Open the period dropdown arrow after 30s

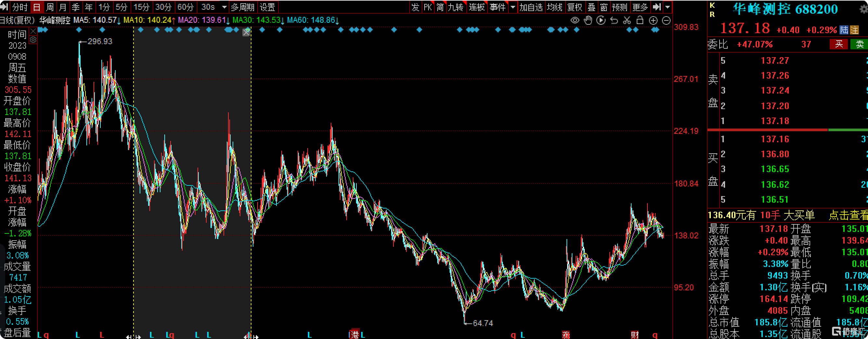coord(224,7)
